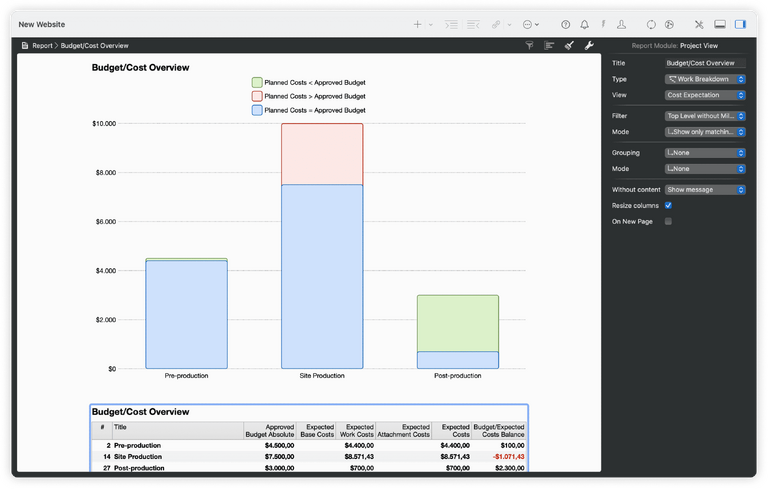Open the notifications bell icon

585,24
